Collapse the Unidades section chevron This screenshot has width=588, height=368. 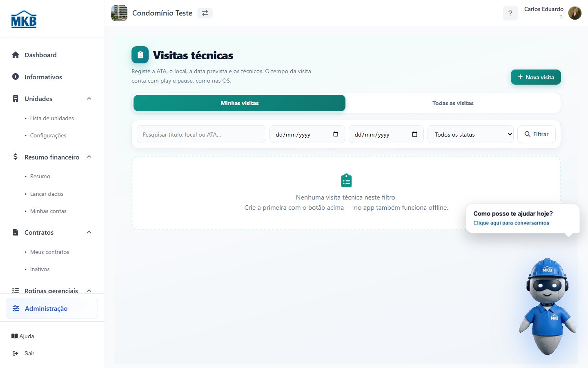(89, 99)
